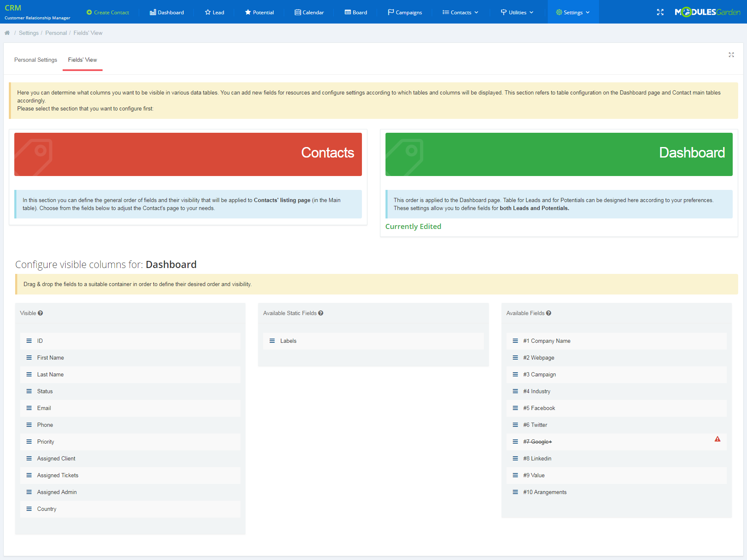
Task: Grab the drag handle of #1 Company Name
Action: [515, 341]
